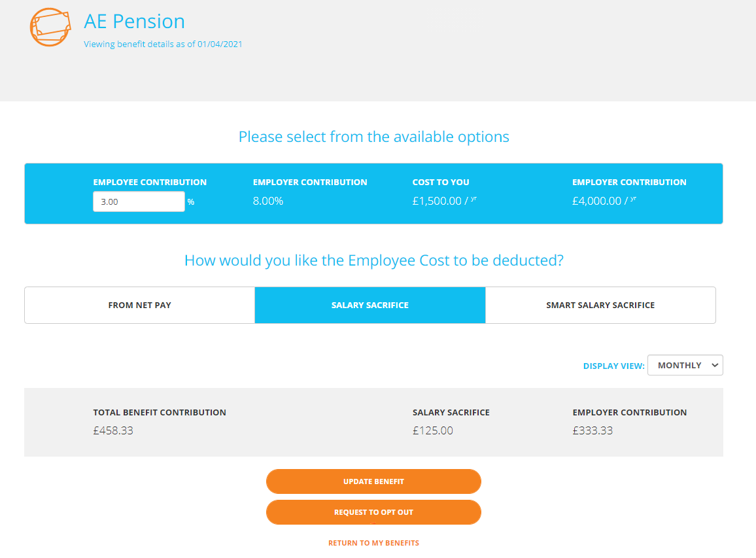Viewport: 756px width, 558px height.
Task: Choose the Smart Salary Sacrifice option
Action: pos(600,305)
